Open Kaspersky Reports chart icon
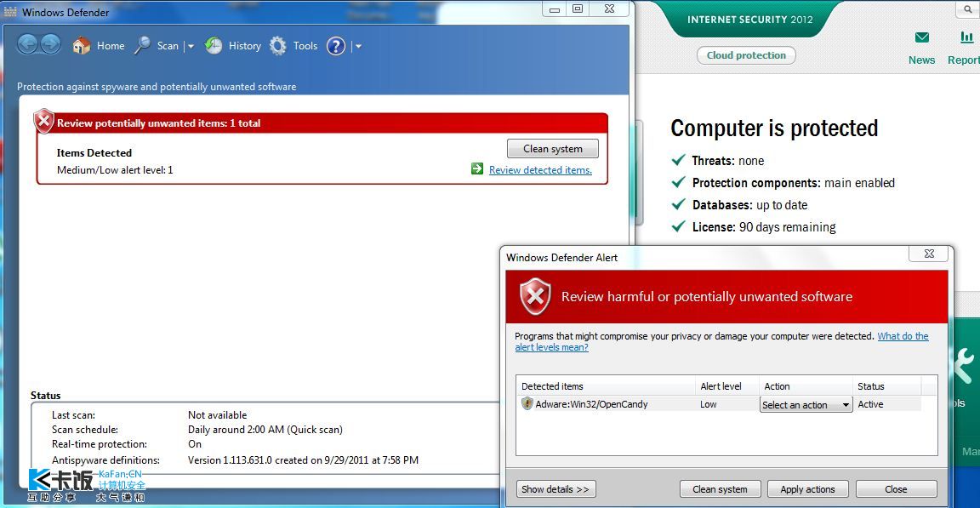 click(x=967, y=37)
